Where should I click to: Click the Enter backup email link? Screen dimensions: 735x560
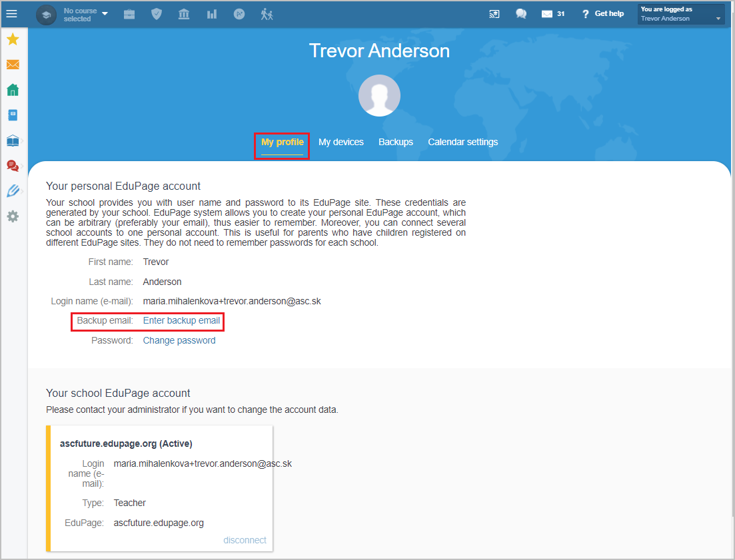coord(181,321)
